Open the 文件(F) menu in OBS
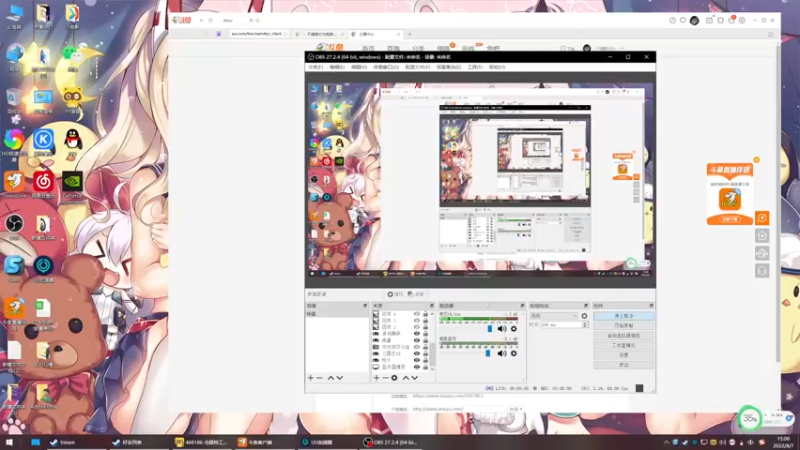Screen dimensions: 800x450 coord(315,67)
